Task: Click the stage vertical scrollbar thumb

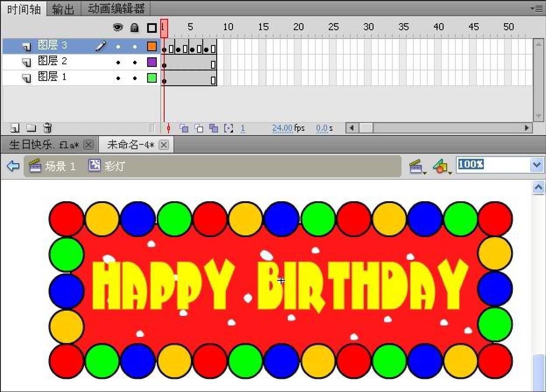Action: [x=539, y=373]
